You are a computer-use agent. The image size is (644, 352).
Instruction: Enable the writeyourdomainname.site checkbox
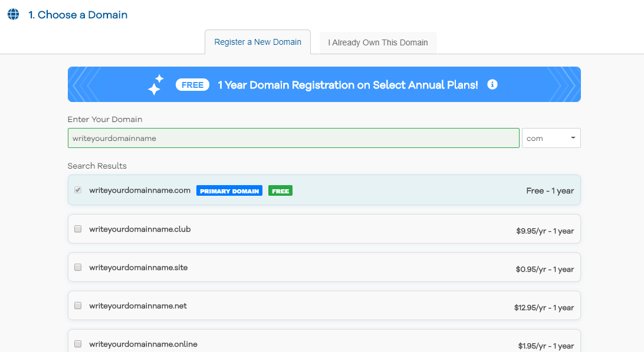coord(78,267)
